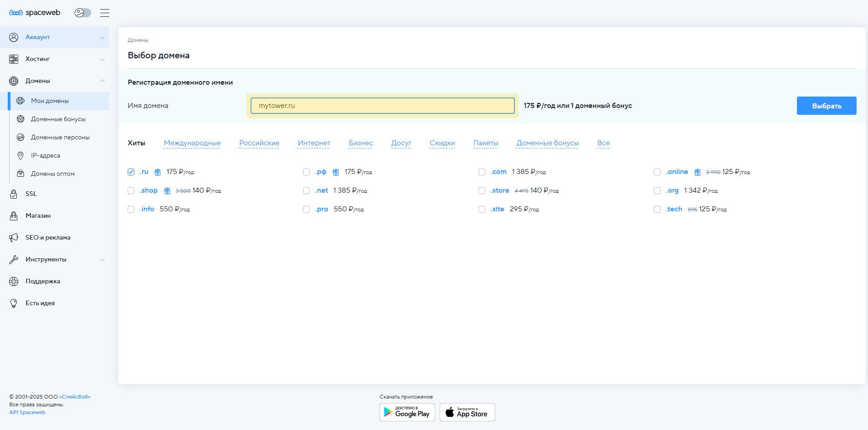Click the SEO и реклама megaphone icon

click(x=14, y=237)
